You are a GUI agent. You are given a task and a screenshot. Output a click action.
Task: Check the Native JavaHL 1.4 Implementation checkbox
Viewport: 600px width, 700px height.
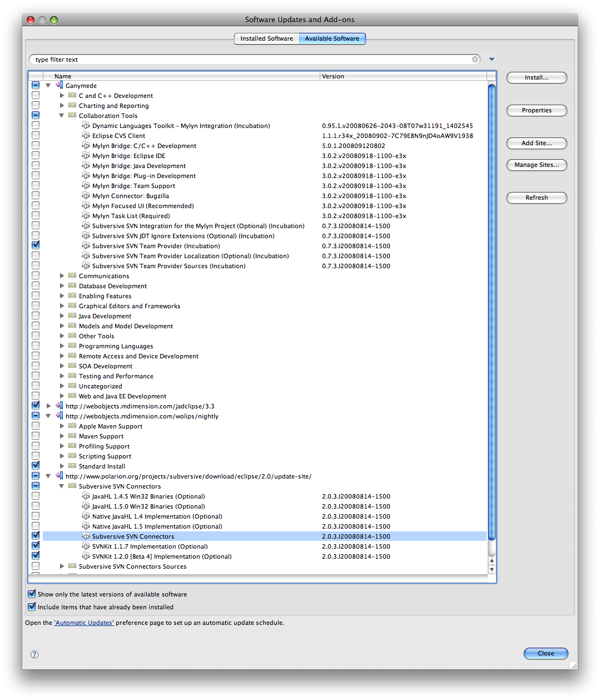click(36, 516)
